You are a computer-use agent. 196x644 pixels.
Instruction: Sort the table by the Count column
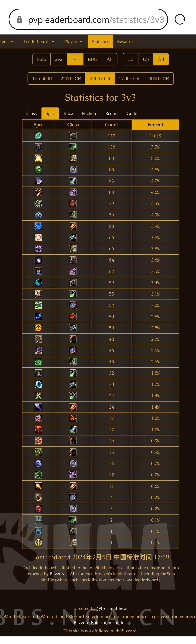point(111,124)
